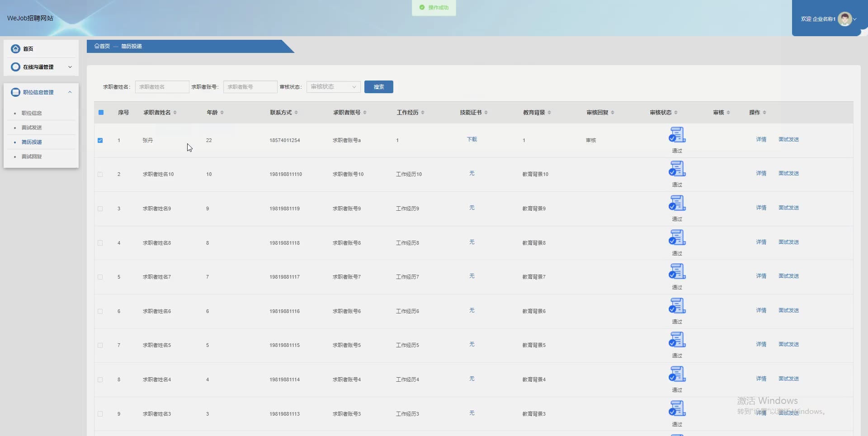Toggle the select-all header checkbox
The width and height of the screenshot is (868, 436).
pos(101,113)
